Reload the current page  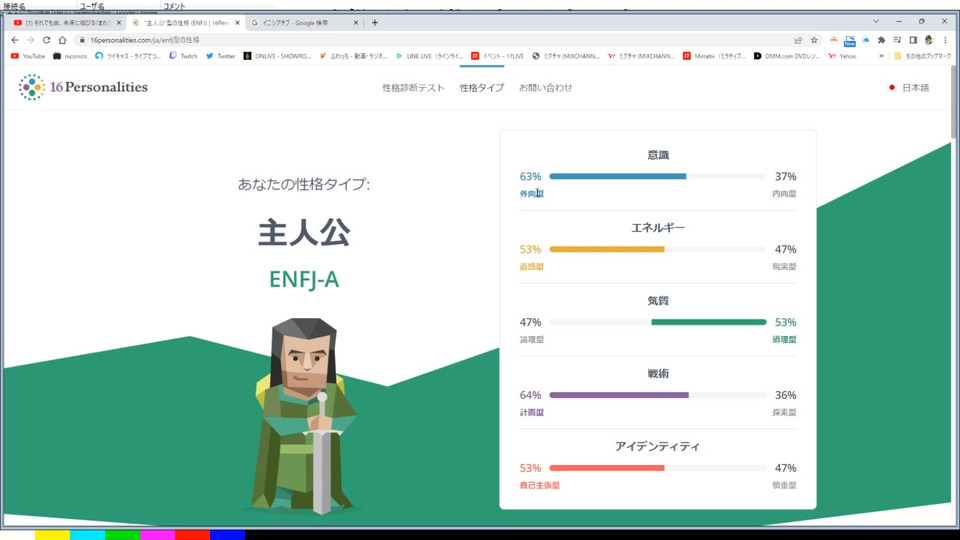point(47,40)
